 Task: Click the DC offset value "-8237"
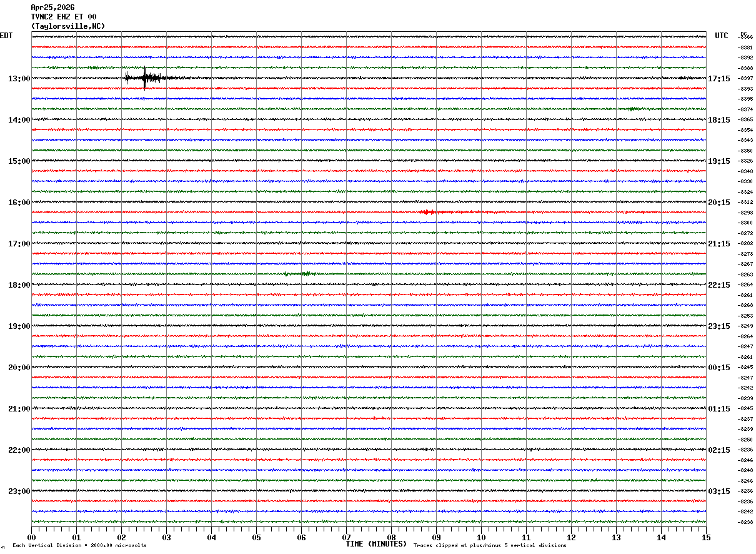click(746, 419)
